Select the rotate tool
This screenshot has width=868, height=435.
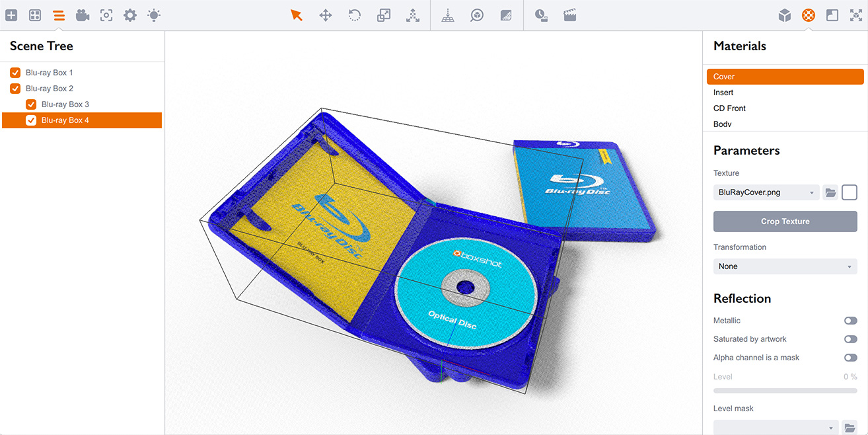point(355,15)
